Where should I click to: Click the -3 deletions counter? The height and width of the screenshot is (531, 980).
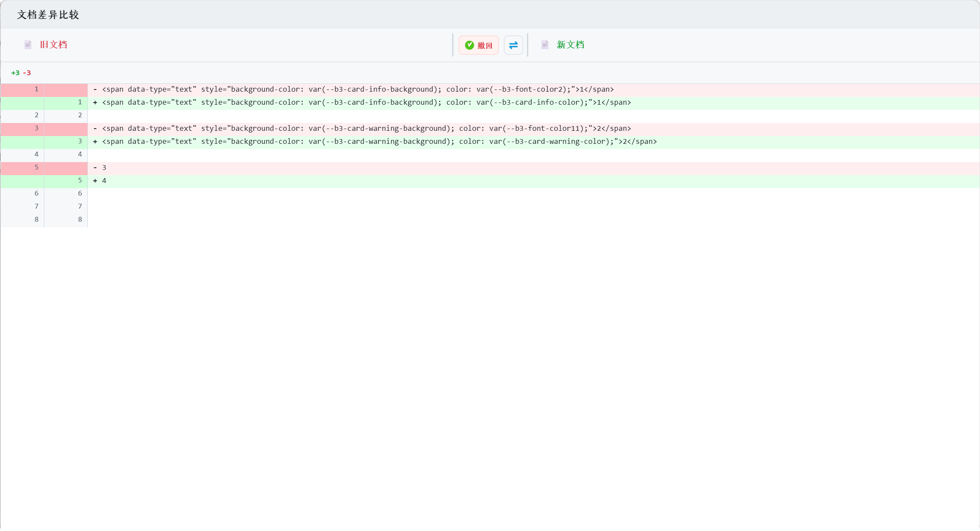pos(27,73)
